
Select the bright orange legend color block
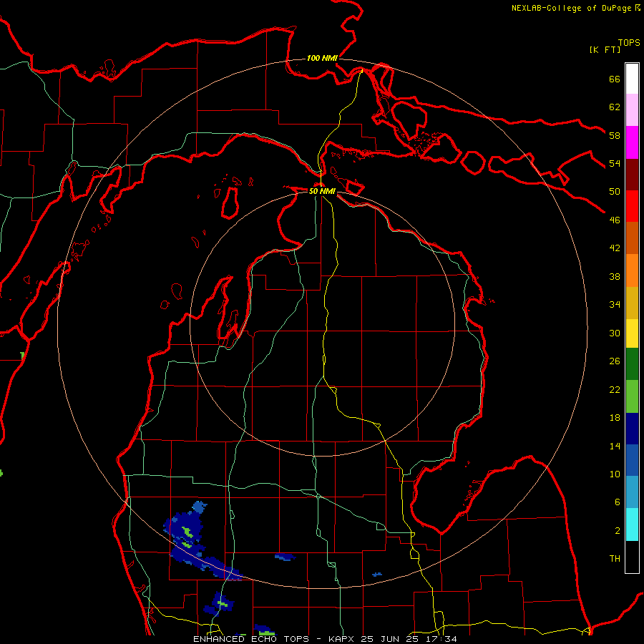coord(632,270)
